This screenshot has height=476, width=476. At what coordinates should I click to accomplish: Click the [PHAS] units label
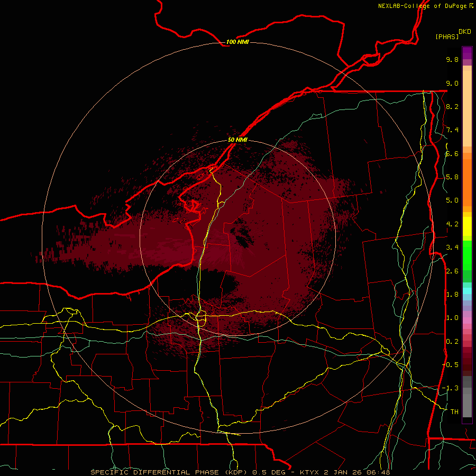447,36
